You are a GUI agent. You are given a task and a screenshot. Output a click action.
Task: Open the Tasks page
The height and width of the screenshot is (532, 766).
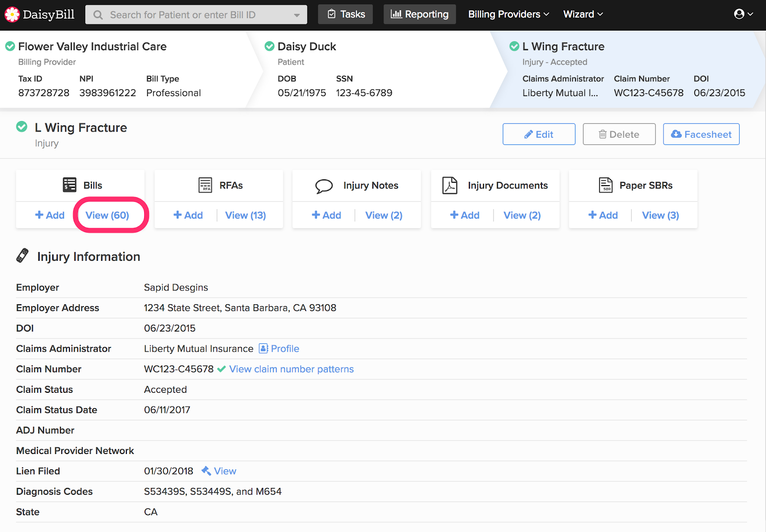coord(346,14)
